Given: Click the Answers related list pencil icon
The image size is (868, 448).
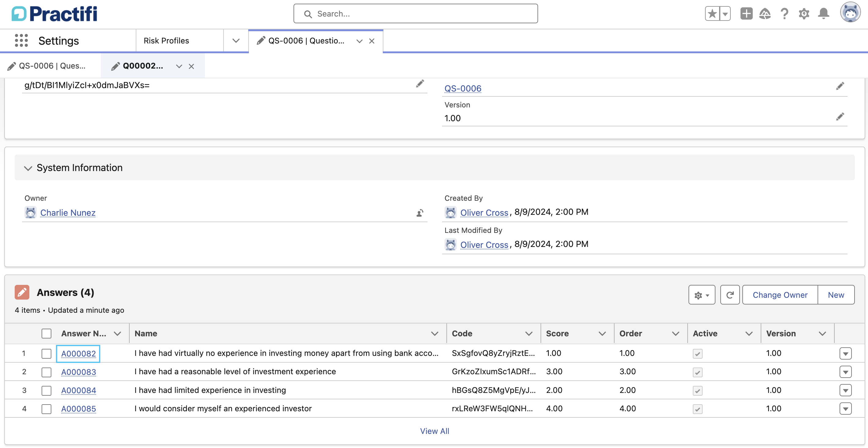Looking at the screenshot, I should [x=22, y=292].
